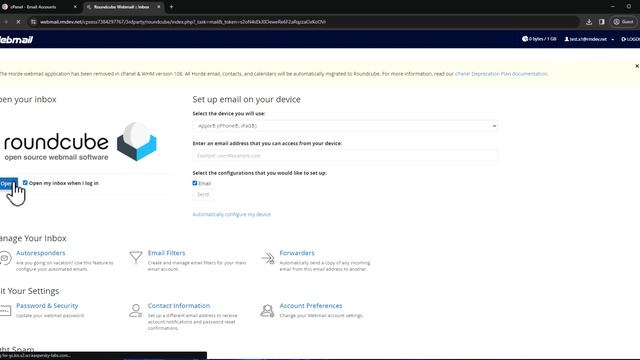The width and height of the screenshot is (640, 360).
Task: Uncheck the Email configuration checkbox
Action: pos(195,183)
